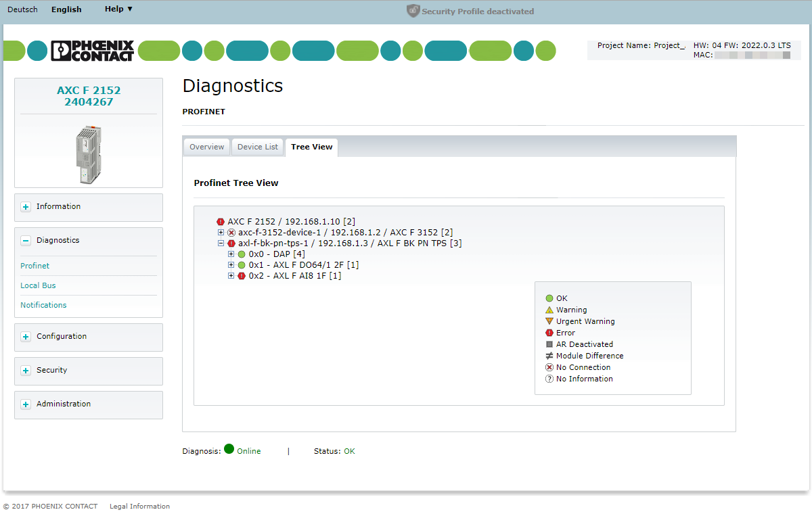Click the Urgent Warning legend icon
The height and width of the screenshot is (514, 812).
pos(549,321)
